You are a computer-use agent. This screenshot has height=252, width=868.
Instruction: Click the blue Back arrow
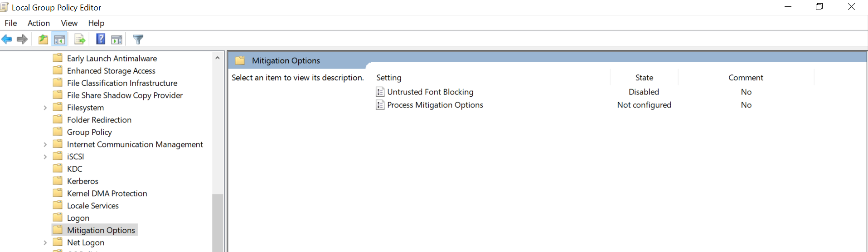[7, 40]
